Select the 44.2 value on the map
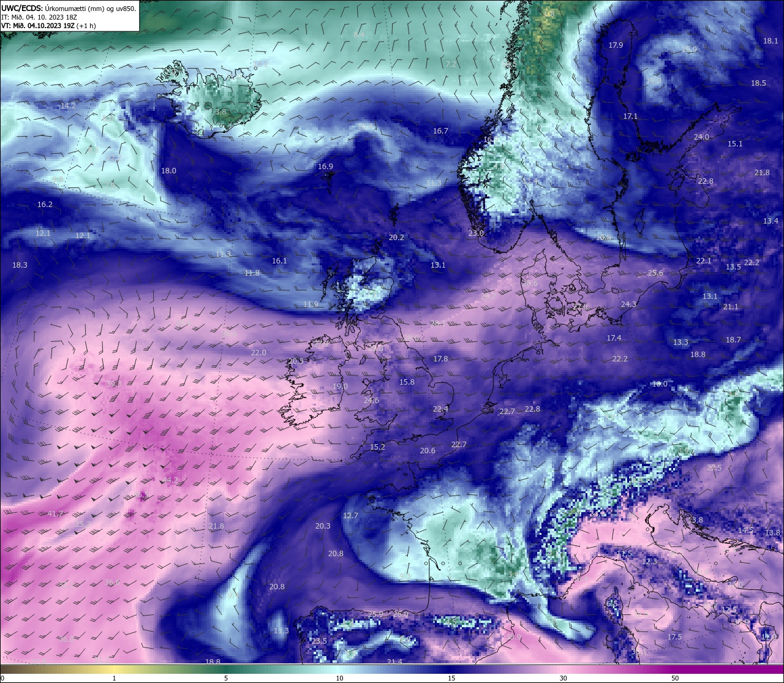Screen dimensions: 784x683 coord(170,480)
